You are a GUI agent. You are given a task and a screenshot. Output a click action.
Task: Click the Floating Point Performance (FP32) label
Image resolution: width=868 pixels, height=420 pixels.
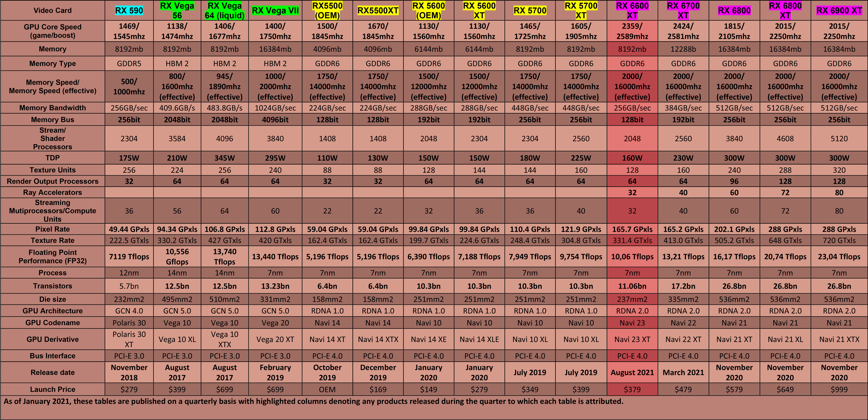point(53,256)
